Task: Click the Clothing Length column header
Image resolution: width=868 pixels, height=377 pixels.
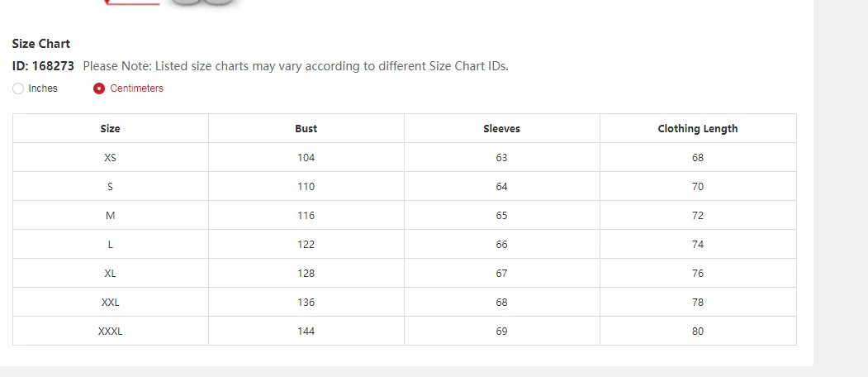Action: pyautogui.click(x=697, y=129)
